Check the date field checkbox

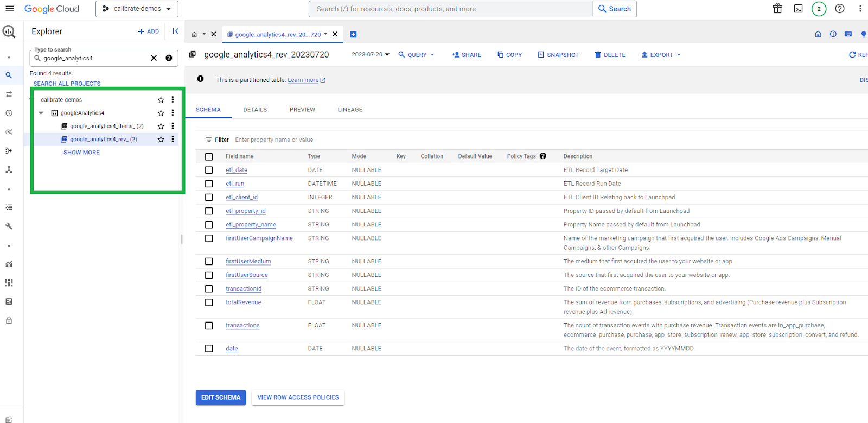pos(209,349)
